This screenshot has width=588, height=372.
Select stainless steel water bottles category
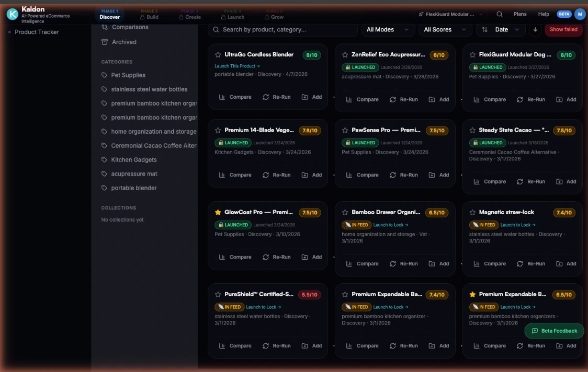(x=149, y=89)
